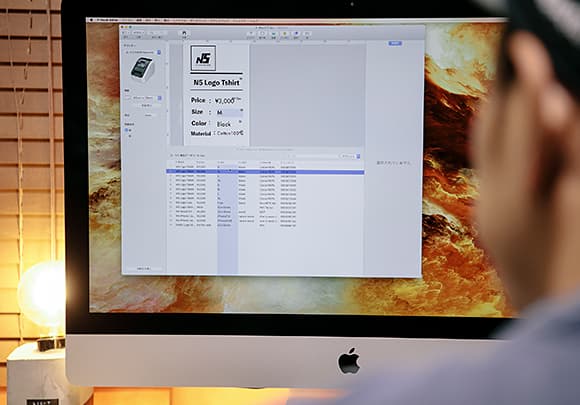Select the selected radio button in left panel

(x=127, y=130)
